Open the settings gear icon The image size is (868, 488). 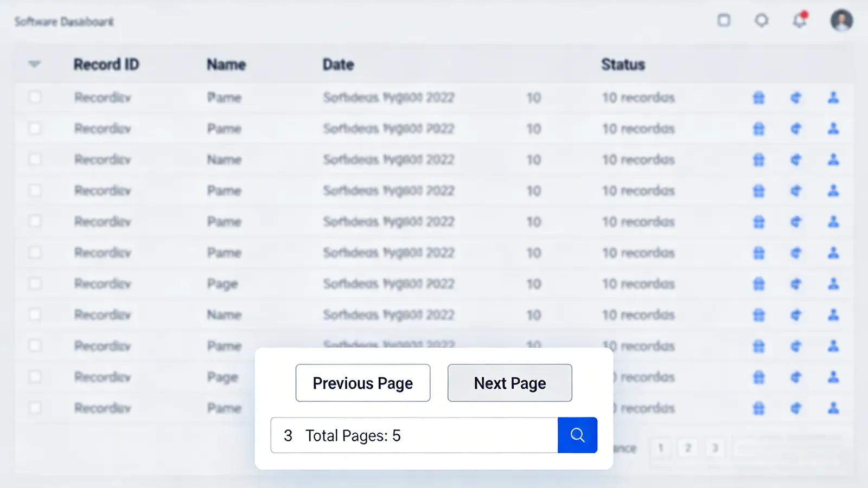click(x=762, y=21)
